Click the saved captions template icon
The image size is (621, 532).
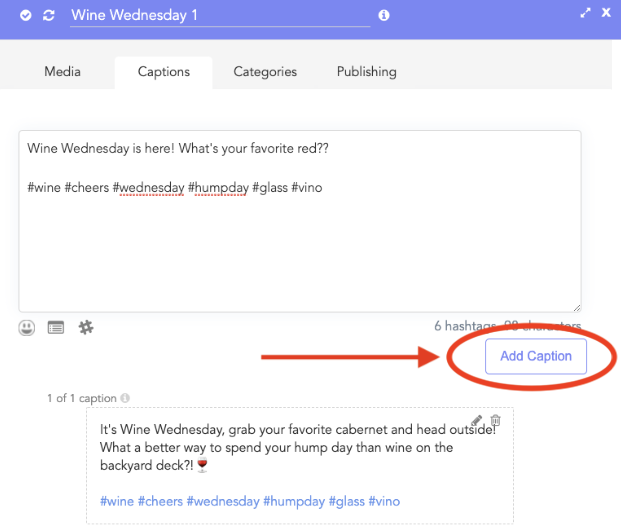point(56,327)
